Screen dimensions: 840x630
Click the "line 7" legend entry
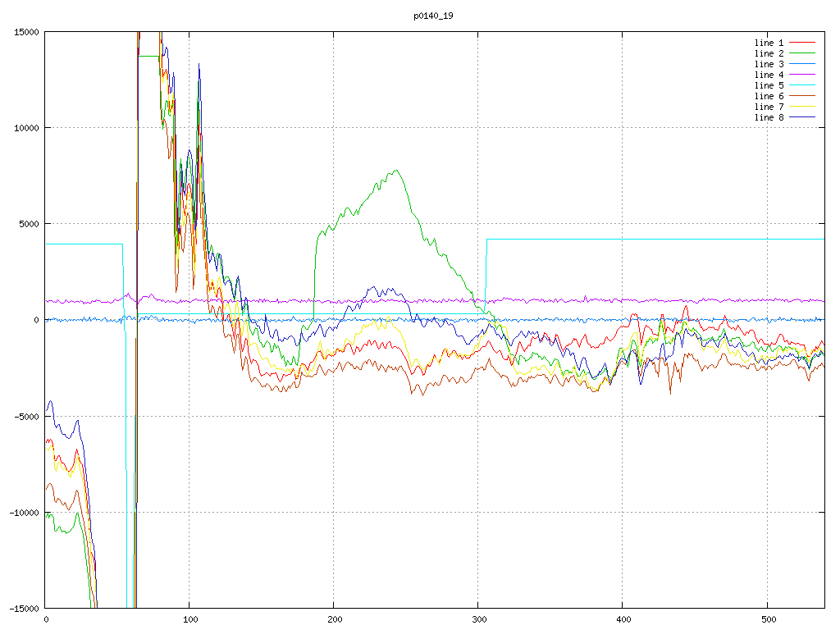(x=769, y=107)
